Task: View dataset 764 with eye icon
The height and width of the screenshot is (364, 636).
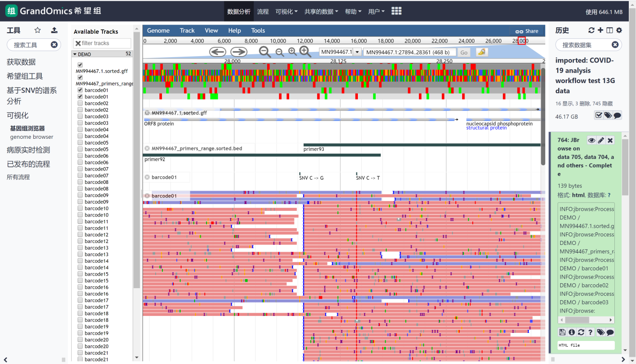Action: point(592,140)
